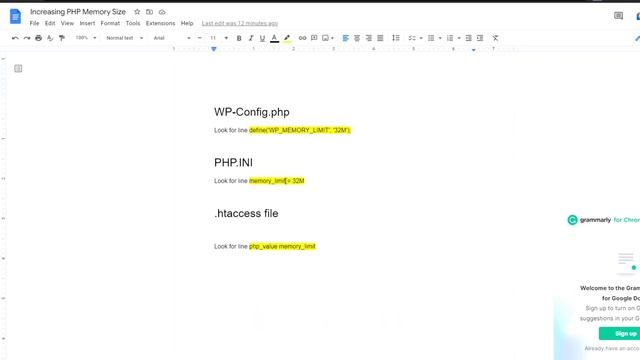Expand numbered list options arrow
640x360 pixels.
tap(459, 38)
